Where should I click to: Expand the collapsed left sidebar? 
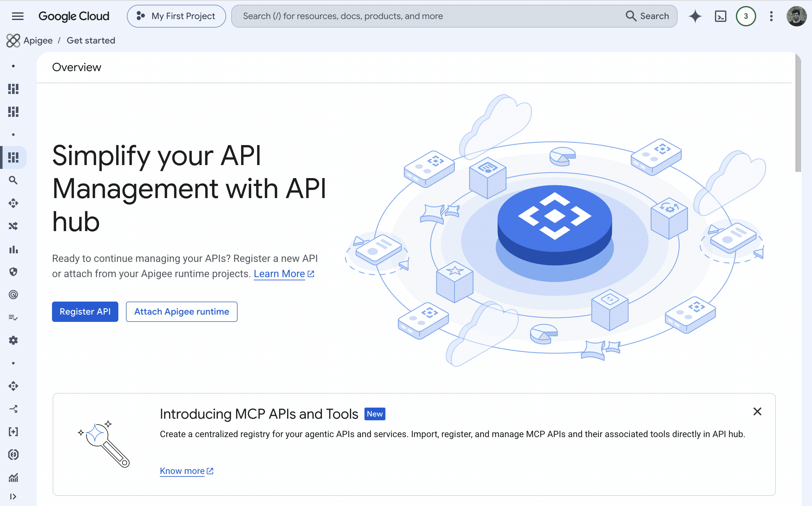coord(13,496)
